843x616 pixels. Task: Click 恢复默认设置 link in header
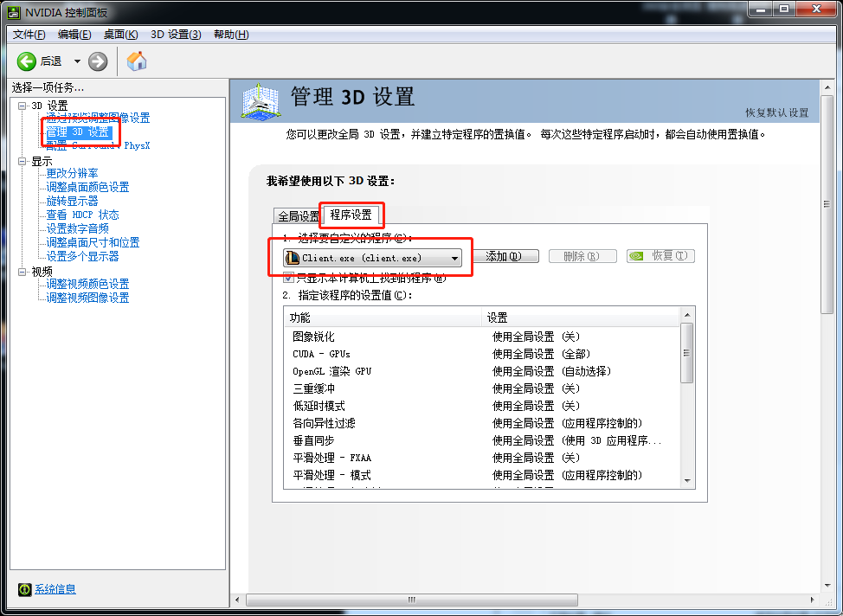click(777, 112)
